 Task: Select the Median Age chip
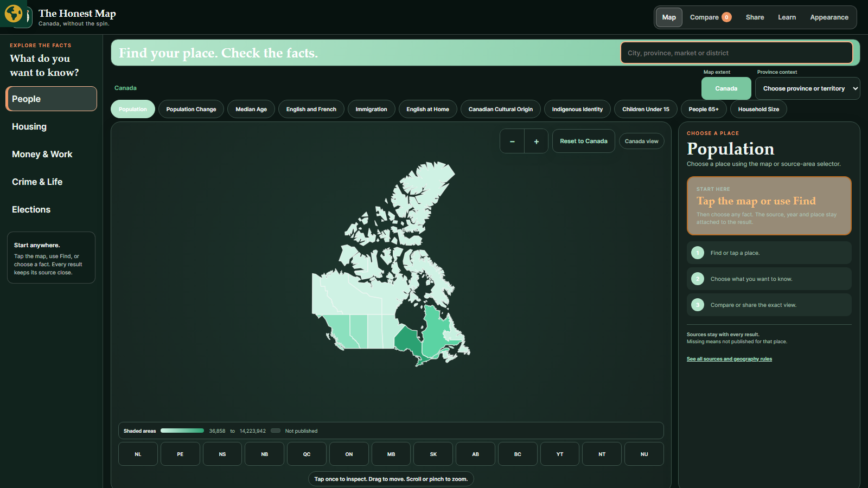click(251, 109)
